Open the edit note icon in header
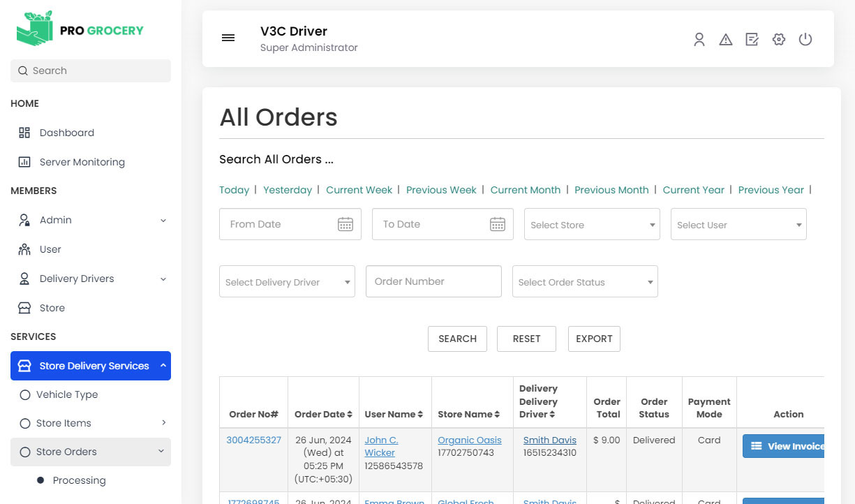Image resolution: width=855 pixels, height=504 pixels. 752,40
